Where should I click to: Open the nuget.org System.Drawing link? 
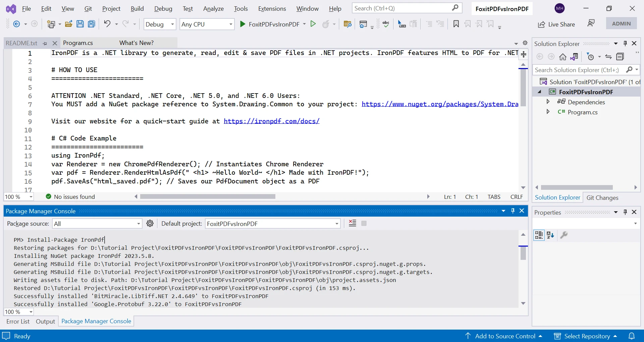pos(440,104)
